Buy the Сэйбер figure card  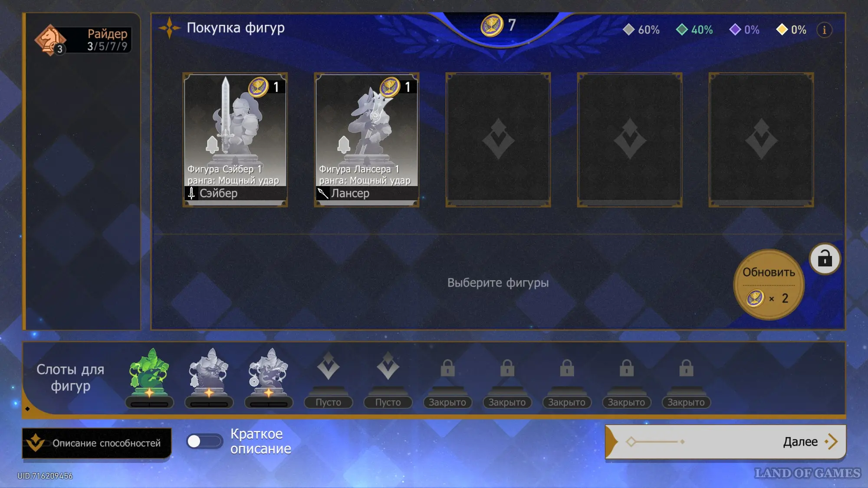tap(235, 140)
